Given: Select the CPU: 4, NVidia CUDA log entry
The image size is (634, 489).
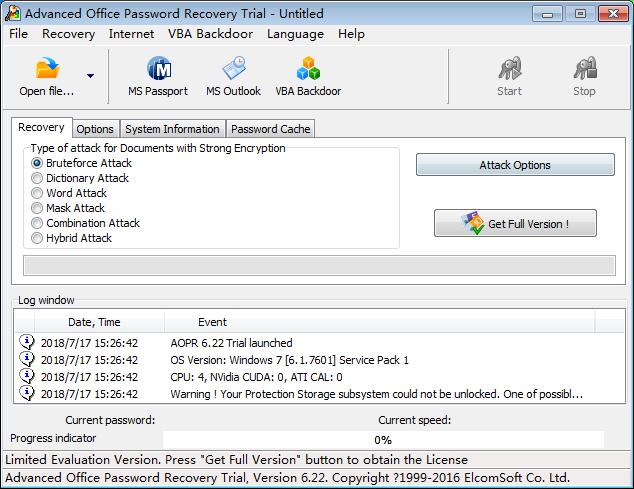Looking at the screenshot, I should pyautogui.click(x=319, y=377).
